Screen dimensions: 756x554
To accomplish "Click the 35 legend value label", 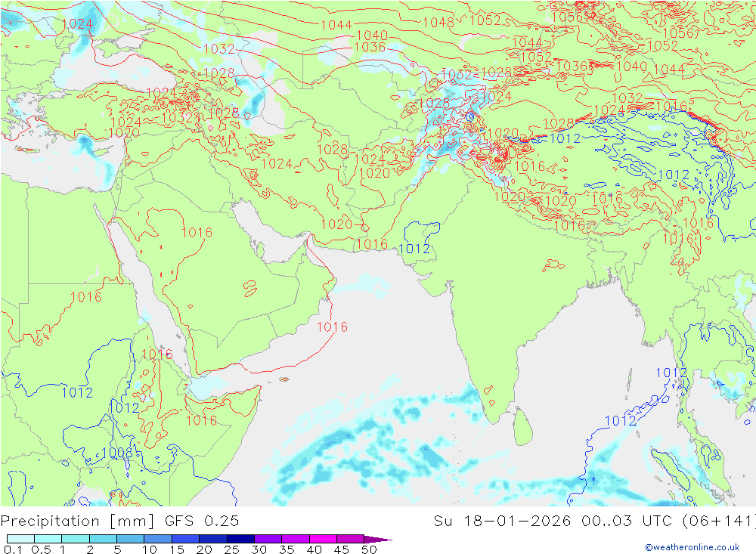I will click(287, 549).
